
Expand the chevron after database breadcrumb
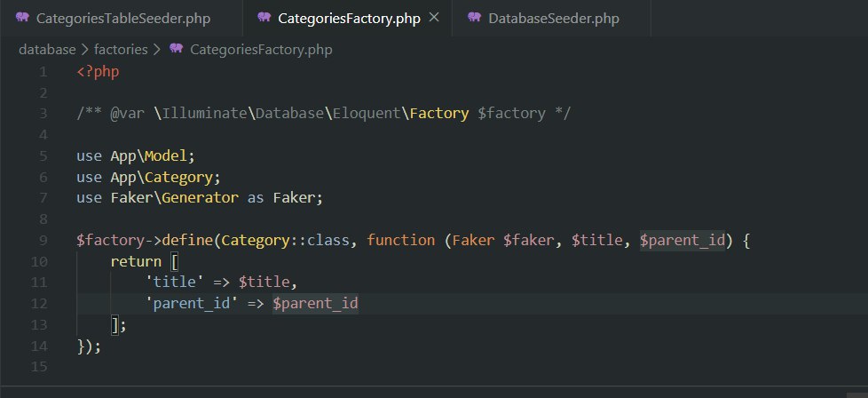[84, 50]
